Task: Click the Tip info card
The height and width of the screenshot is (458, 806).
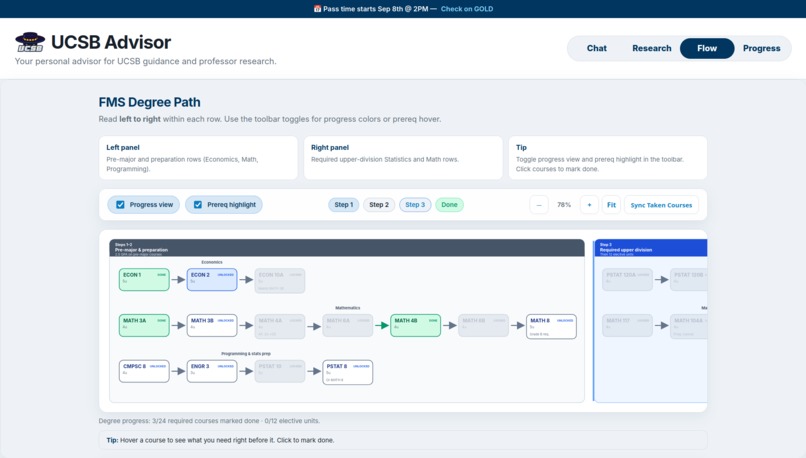Action: coord(608,158)
